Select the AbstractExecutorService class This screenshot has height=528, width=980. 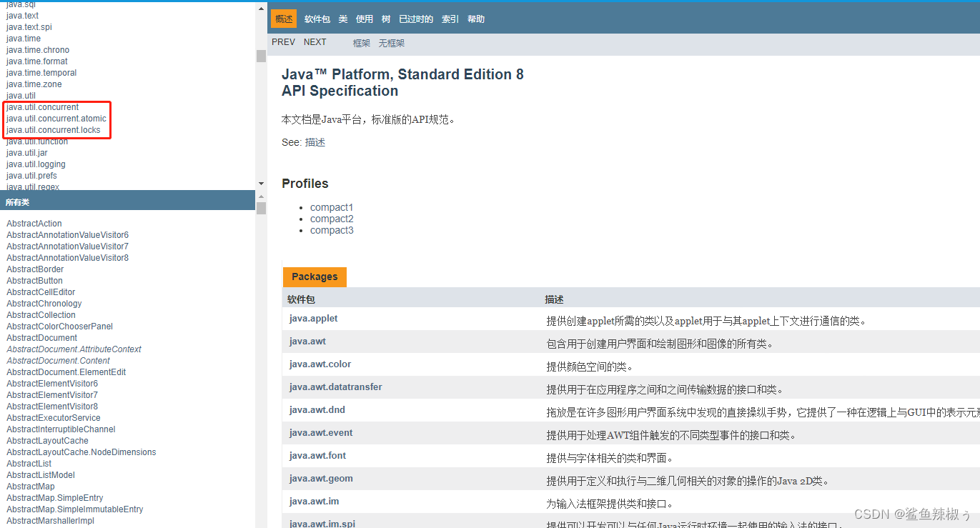click(53, 417)
